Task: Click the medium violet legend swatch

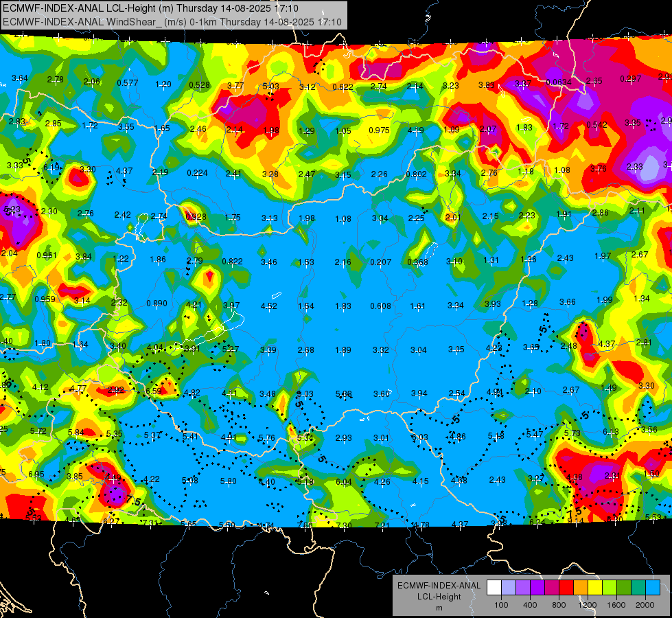Action: 523,588
